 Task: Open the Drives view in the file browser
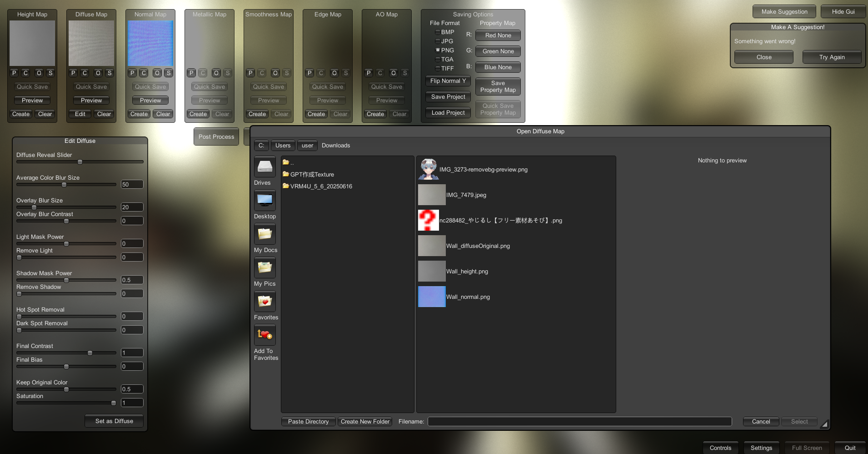click(x=264, y=167)
